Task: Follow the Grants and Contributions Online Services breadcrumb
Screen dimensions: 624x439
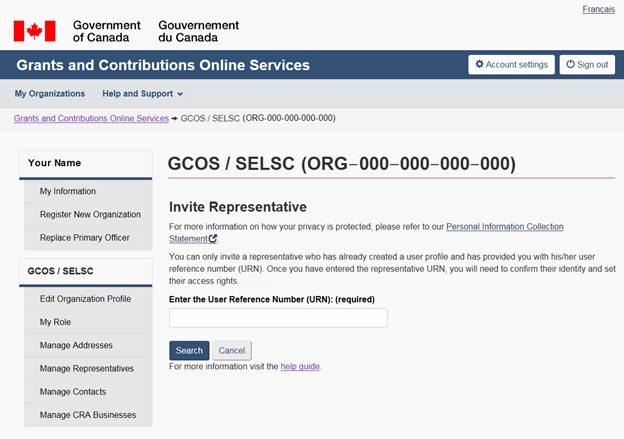Action: point(91,118)
